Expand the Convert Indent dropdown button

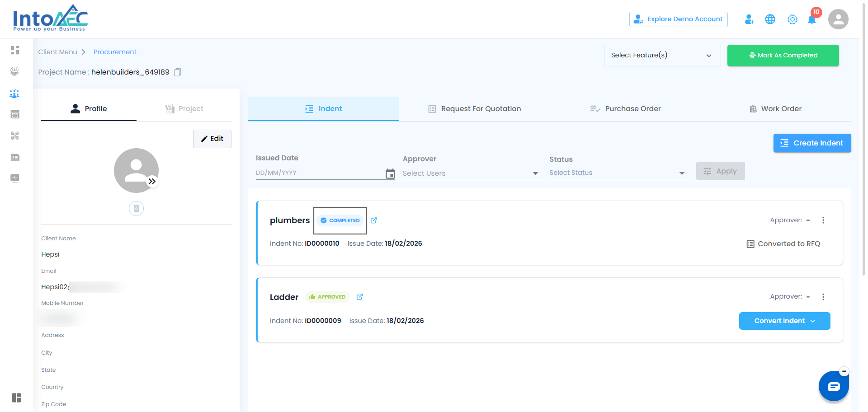point(785,321)
